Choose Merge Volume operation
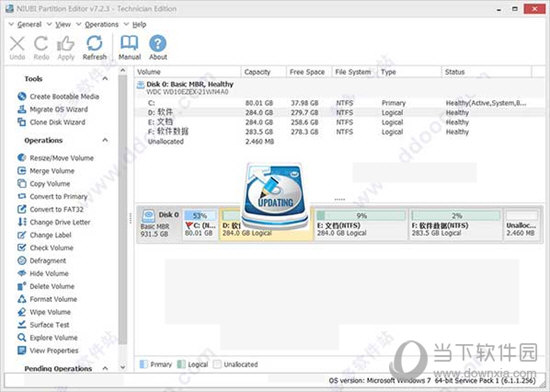This screenshot has width=550, height=392. click(46, 171)
